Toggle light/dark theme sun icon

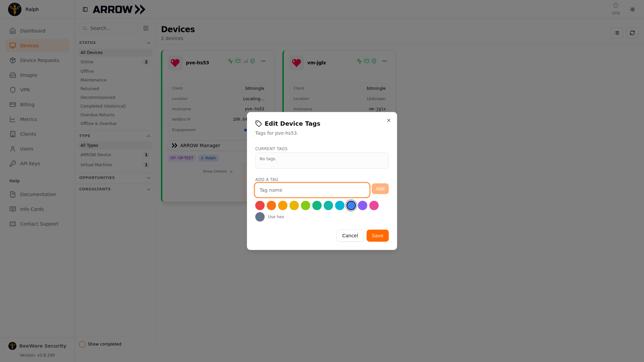pyautogui.click(x=632, y=9)
